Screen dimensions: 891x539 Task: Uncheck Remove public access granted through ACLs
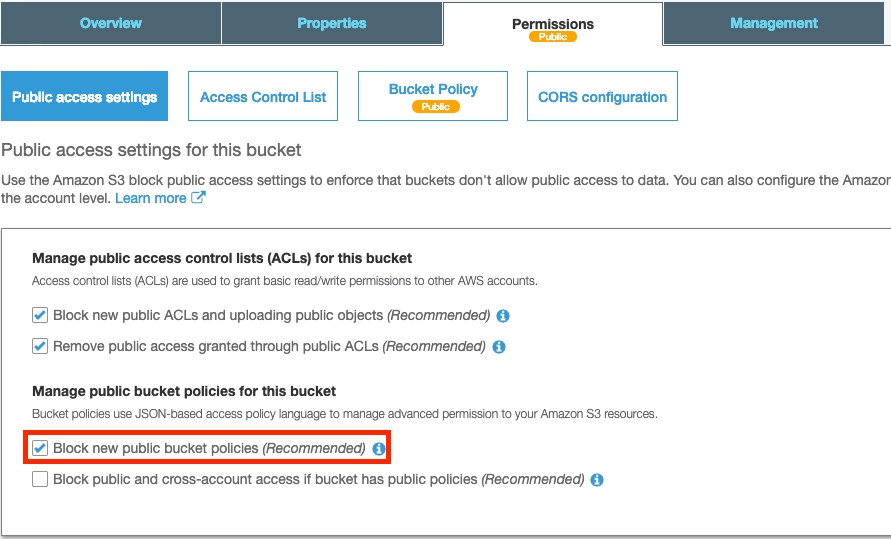[40, 346]
